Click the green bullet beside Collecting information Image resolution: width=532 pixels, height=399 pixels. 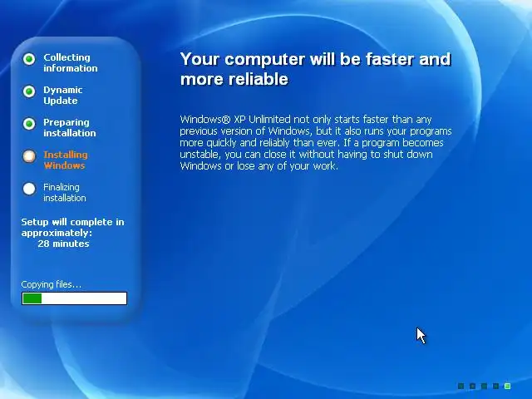29,59
